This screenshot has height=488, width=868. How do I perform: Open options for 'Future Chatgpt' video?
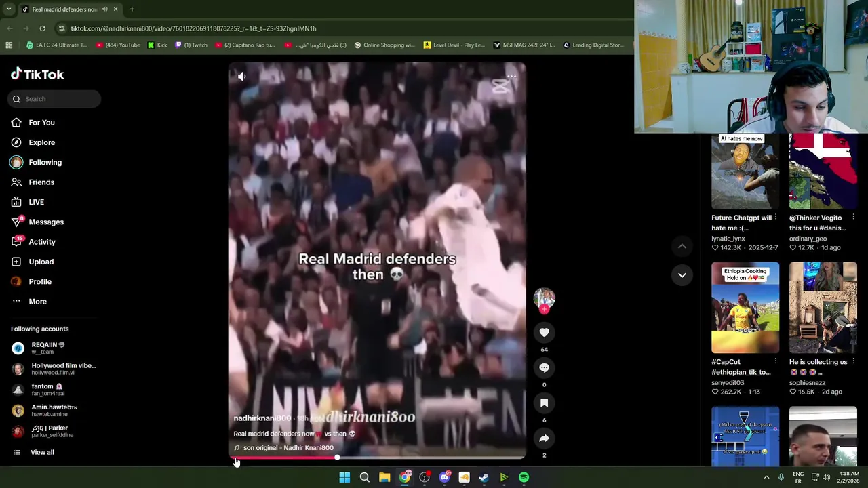click(x=776, y=218)
